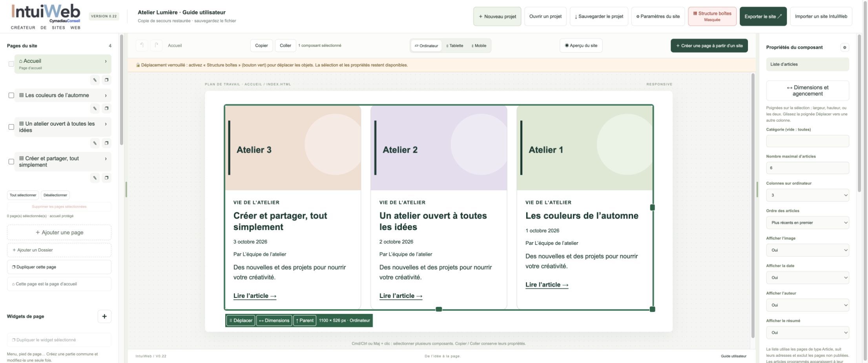Screen dimensions: 868x363
Task: Click Exporter le site button
Action: point(763,16)
